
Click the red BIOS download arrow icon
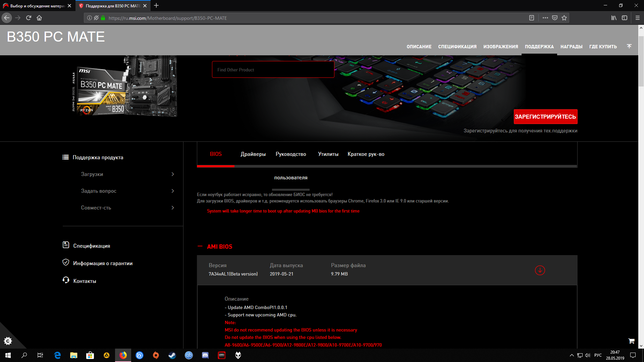[x=540, y=270]
